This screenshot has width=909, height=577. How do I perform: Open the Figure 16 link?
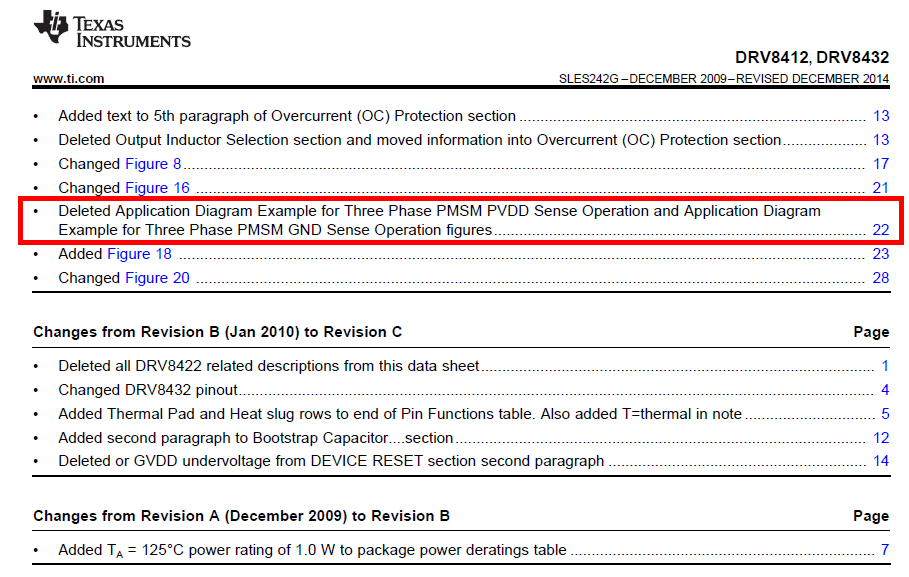(x=157, y=188)
